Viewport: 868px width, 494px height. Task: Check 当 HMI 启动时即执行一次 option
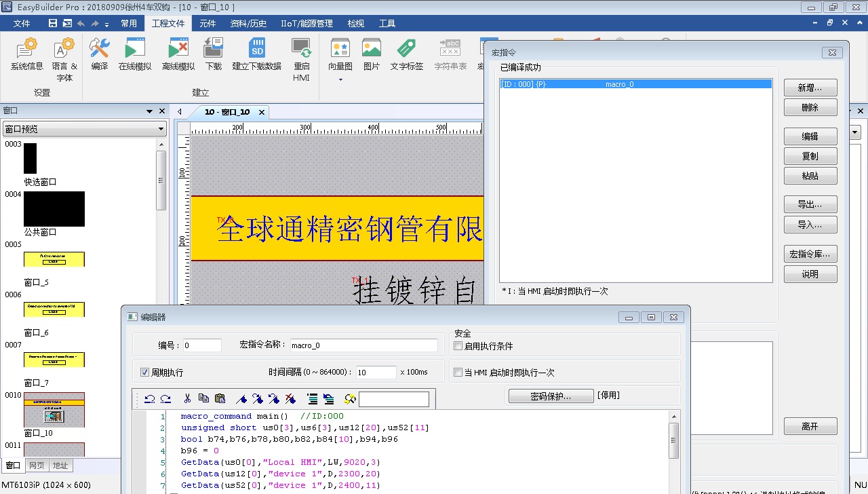tap(458, 373)
